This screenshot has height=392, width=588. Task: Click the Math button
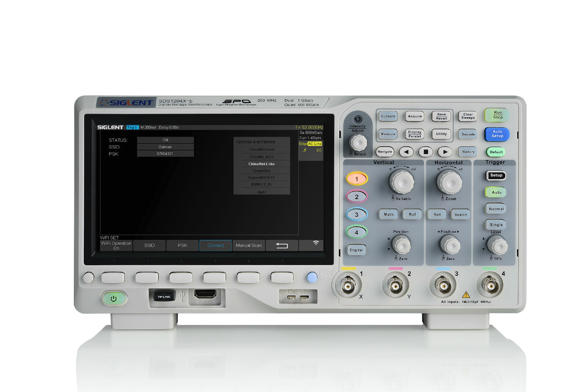388,214
